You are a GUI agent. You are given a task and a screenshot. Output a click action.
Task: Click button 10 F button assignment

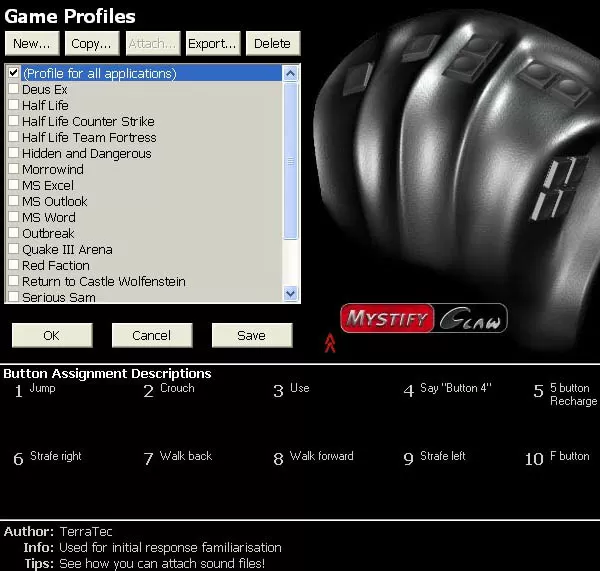(x=557, y=458)
